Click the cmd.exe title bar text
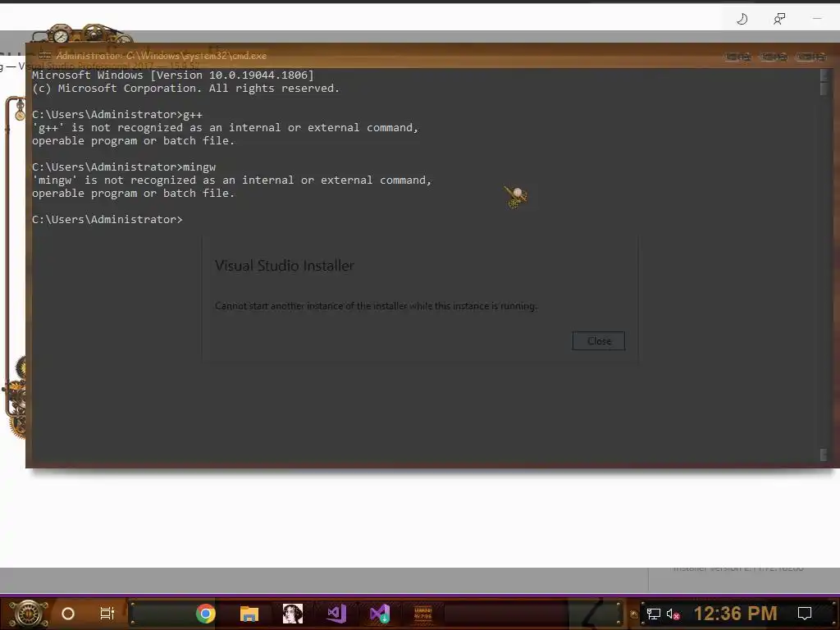The image size is (840, 630). point(162,56)
